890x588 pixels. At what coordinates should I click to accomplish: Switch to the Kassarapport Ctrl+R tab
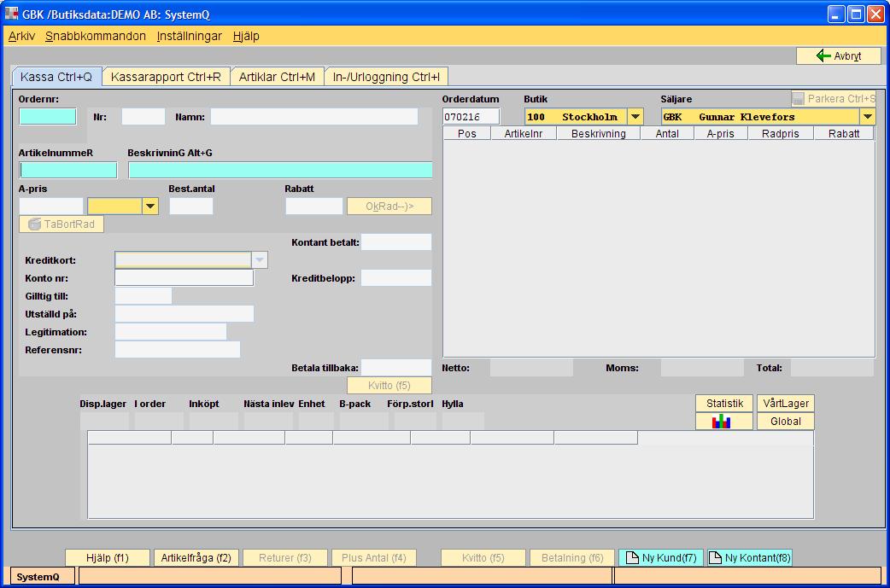pyautogui.click(x=166, y=77)
